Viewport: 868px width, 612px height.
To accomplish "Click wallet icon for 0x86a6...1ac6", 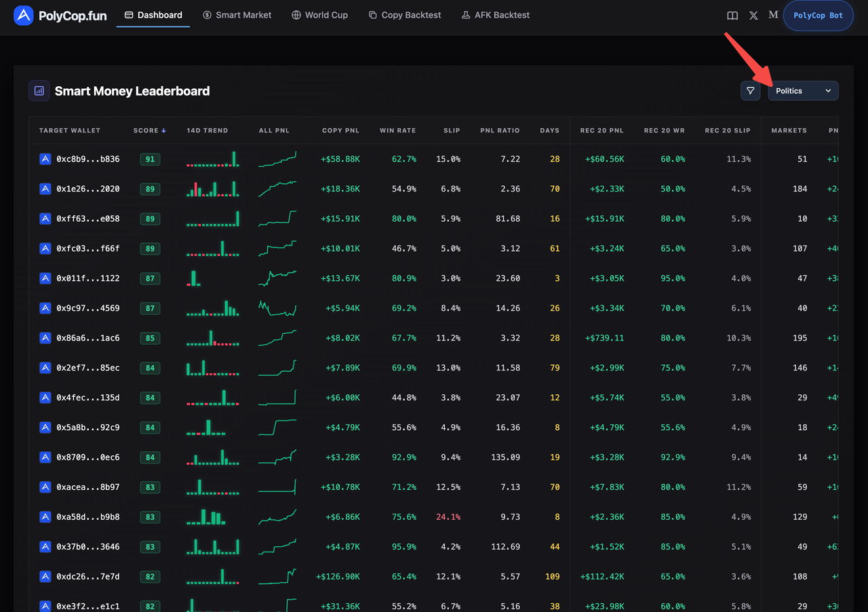I will 45,338.
